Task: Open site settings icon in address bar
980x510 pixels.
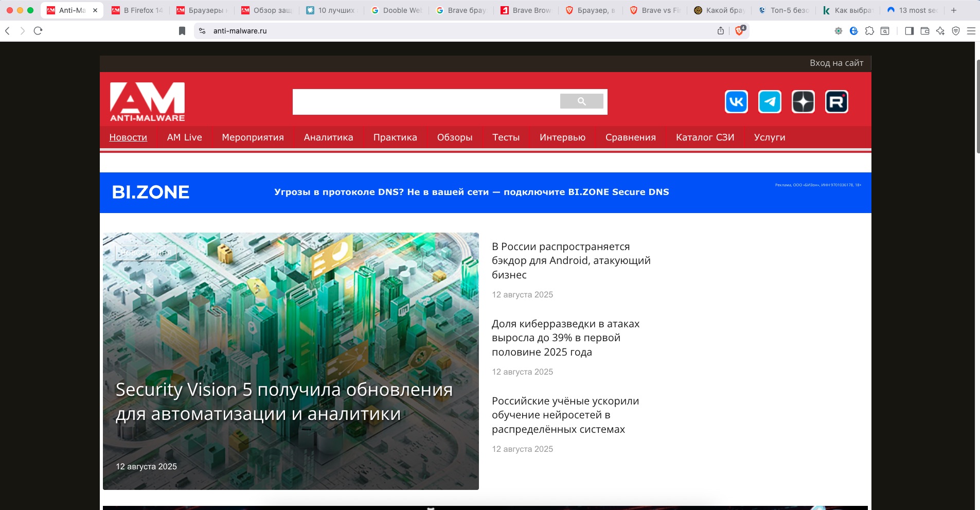Action: tap(202, 31)
